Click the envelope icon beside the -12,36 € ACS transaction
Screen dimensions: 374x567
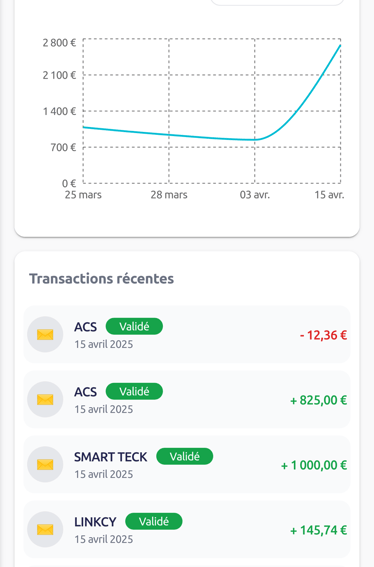click(45, 334)
